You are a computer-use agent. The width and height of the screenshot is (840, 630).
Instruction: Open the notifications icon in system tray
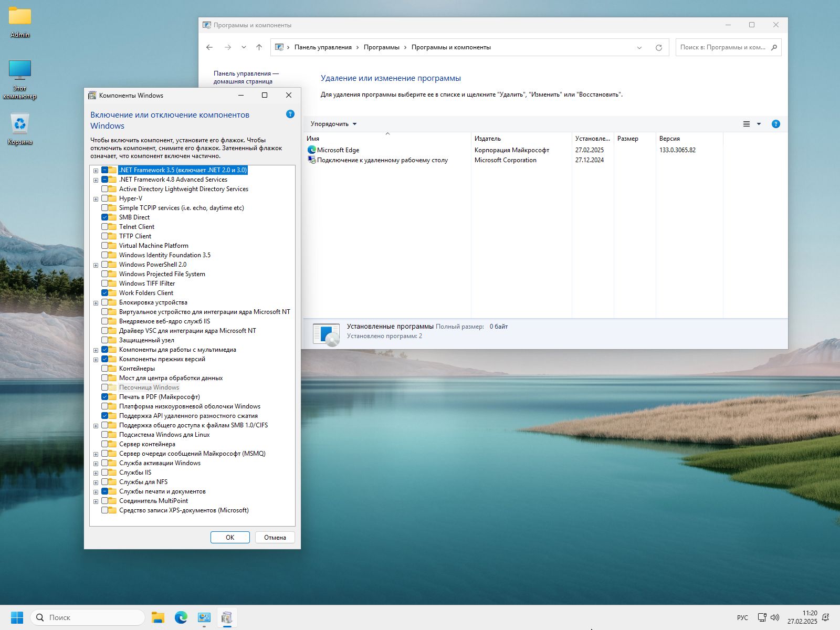(826, 617)
